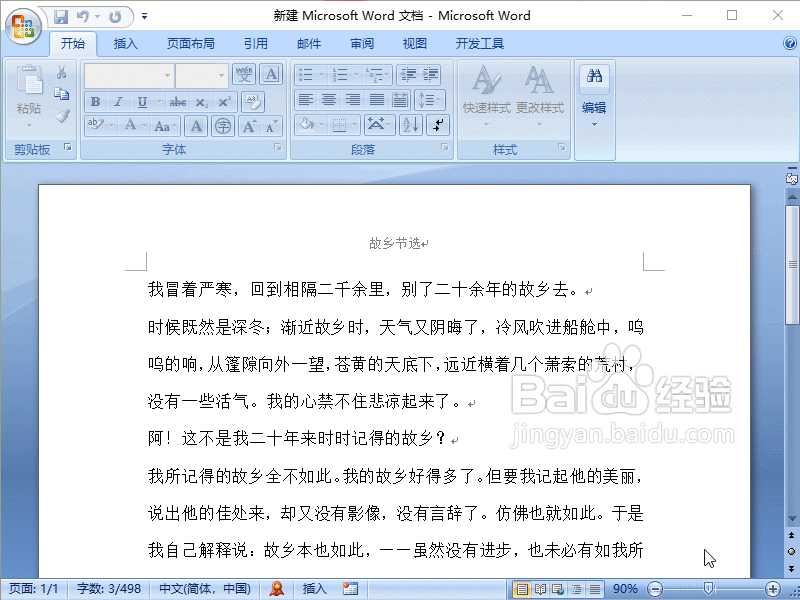
Task: Toggle italic formatting
Action: 118,102
